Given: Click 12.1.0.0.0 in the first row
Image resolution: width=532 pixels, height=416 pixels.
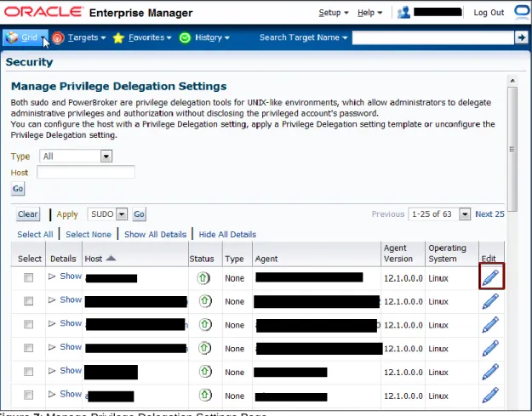Looking at the screenshot, I should [403, 278].
